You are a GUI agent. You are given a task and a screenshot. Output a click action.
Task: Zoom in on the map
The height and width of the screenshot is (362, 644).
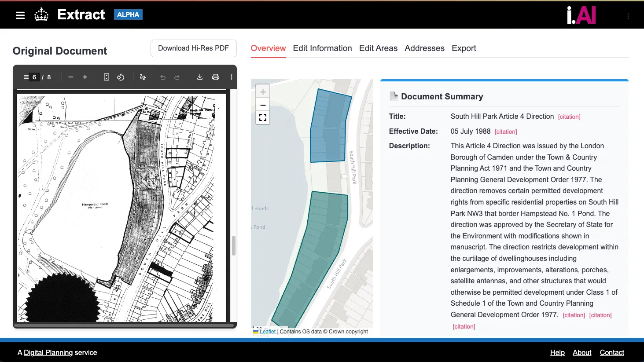pos(263,92)
